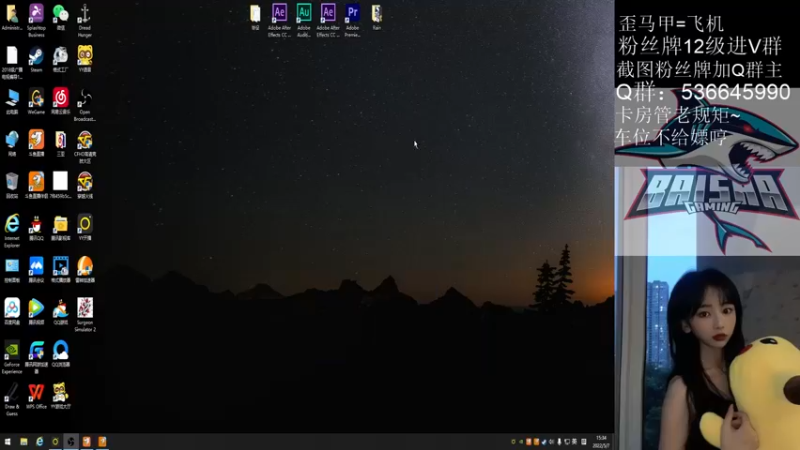The width and height of the screenshot is (800, 450).
Task: Open File Explorer from the taskbar
Action: tap(23, 441)
